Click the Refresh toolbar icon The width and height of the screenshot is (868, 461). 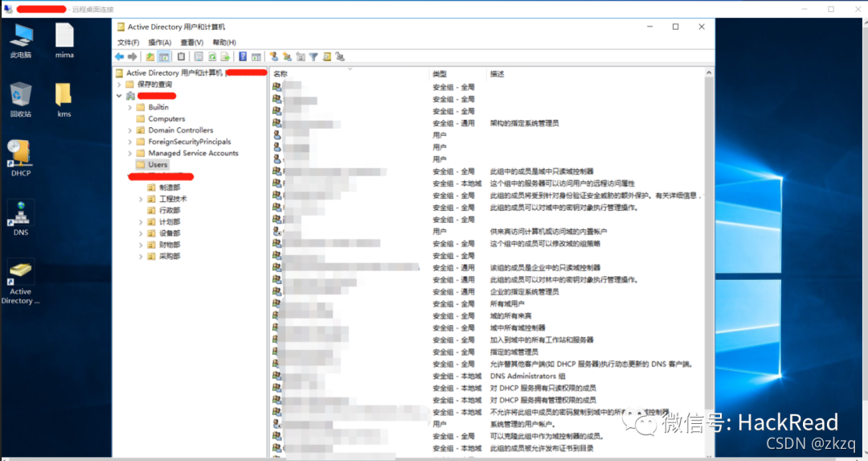point(212,56)
